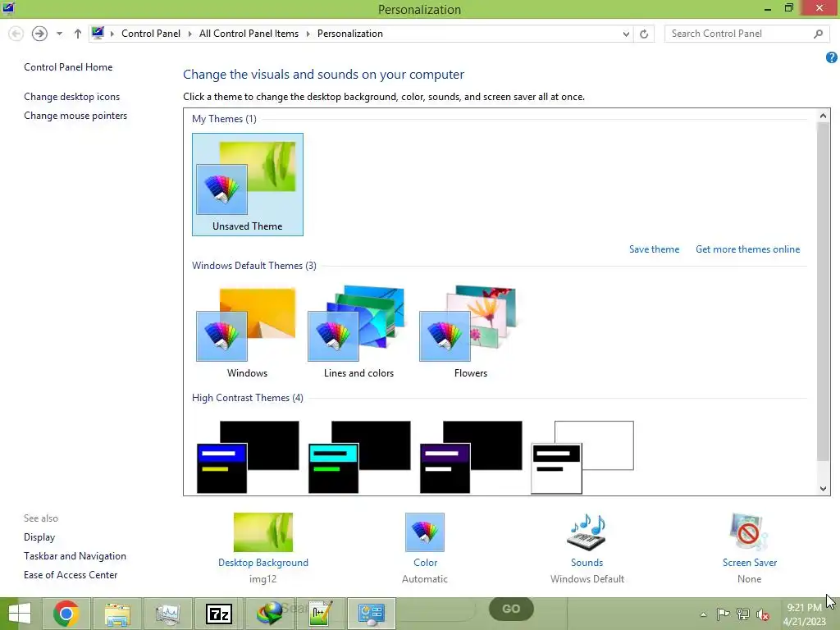The image size is (840, 630).
Task: Click Control Panel in breadcrumb path
Action: click(x=151, y=33)
